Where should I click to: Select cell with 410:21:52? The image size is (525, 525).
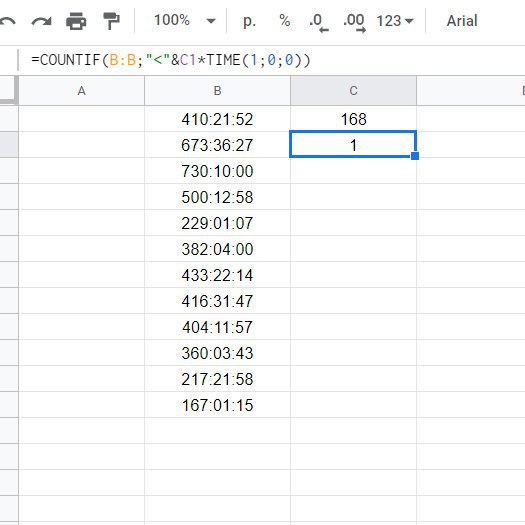coord(217,119)
